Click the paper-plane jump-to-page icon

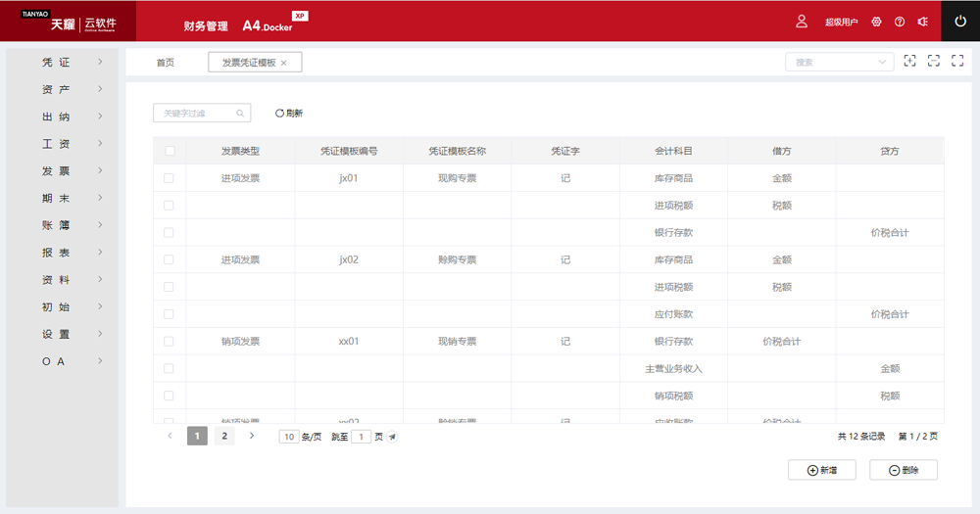click(392, 437)
